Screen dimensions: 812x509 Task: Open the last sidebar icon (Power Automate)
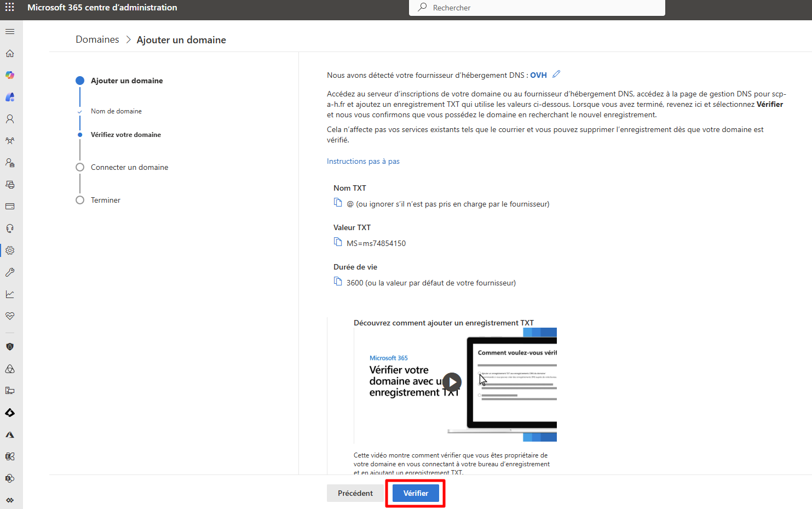click(x=10, y=500)
